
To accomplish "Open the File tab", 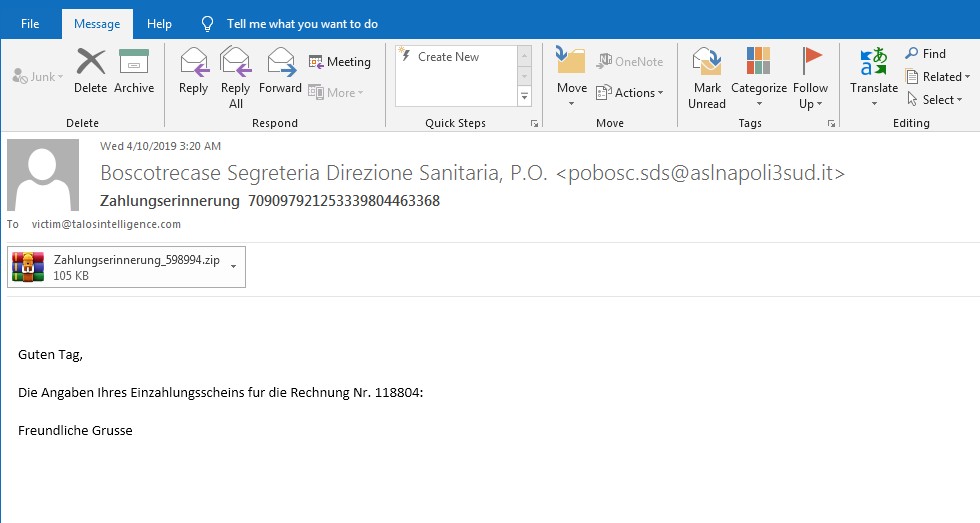I will click(30, 24).
